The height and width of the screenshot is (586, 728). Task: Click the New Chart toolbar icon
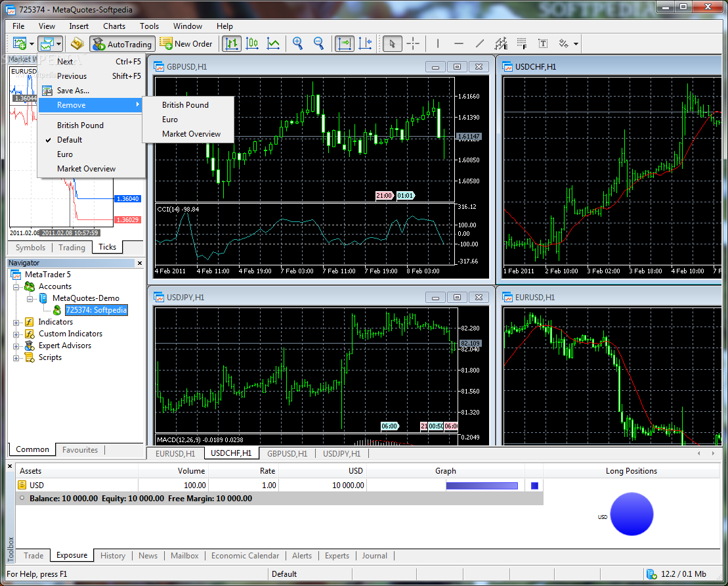tap(20, 43)
